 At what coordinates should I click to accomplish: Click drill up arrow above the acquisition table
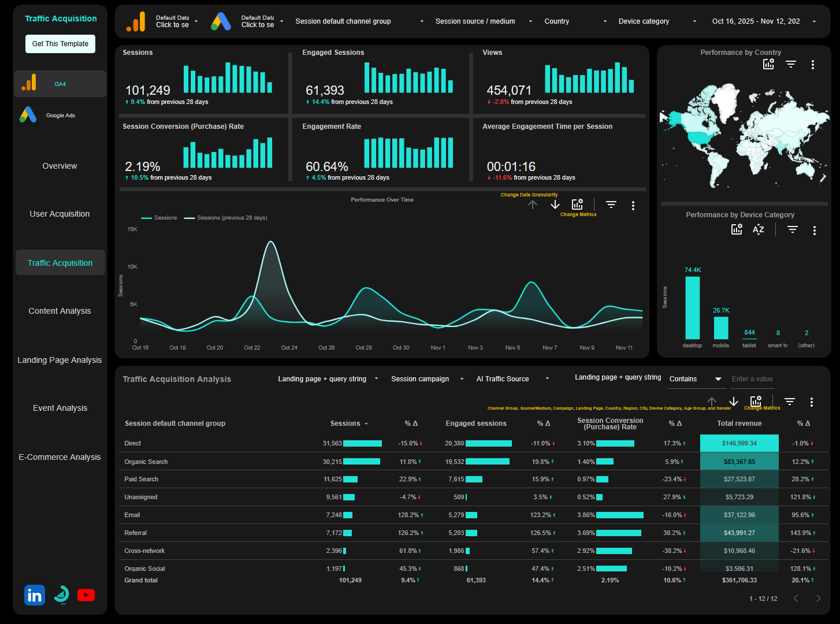(x=712, y=401)
